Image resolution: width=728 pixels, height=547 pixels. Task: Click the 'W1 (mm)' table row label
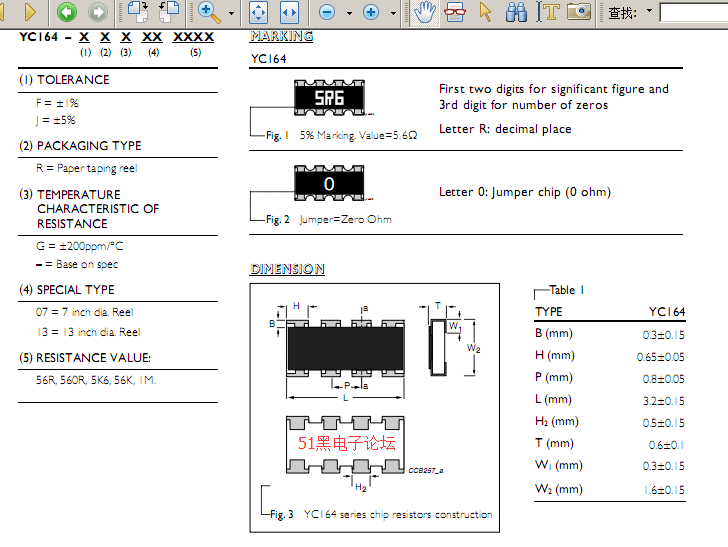click(x=559, y=465)
